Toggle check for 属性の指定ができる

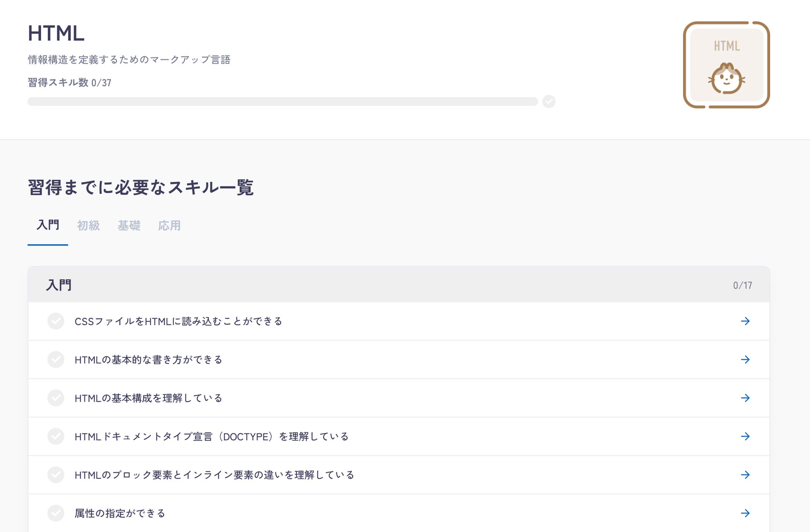[x=56, y=513]
